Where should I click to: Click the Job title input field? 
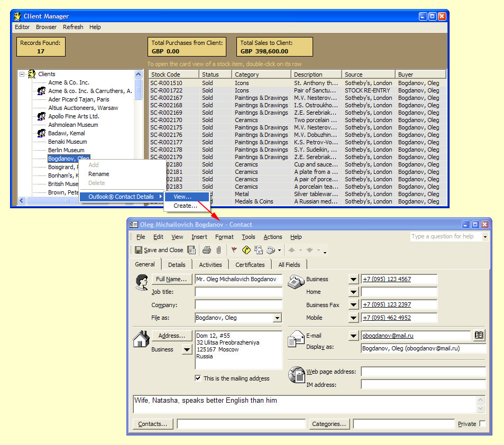(239, 292)
